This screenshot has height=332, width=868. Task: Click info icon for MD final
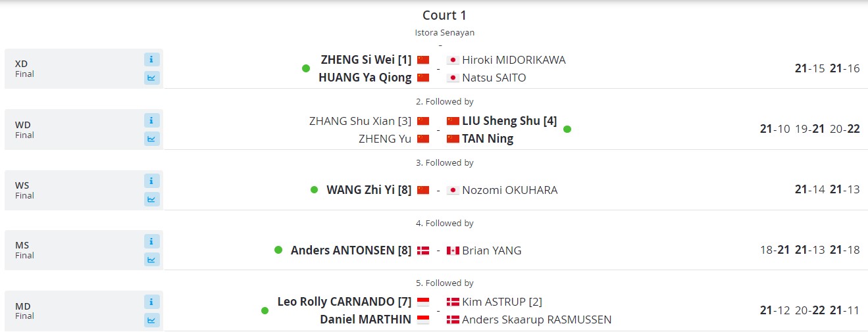click(152, 302)
